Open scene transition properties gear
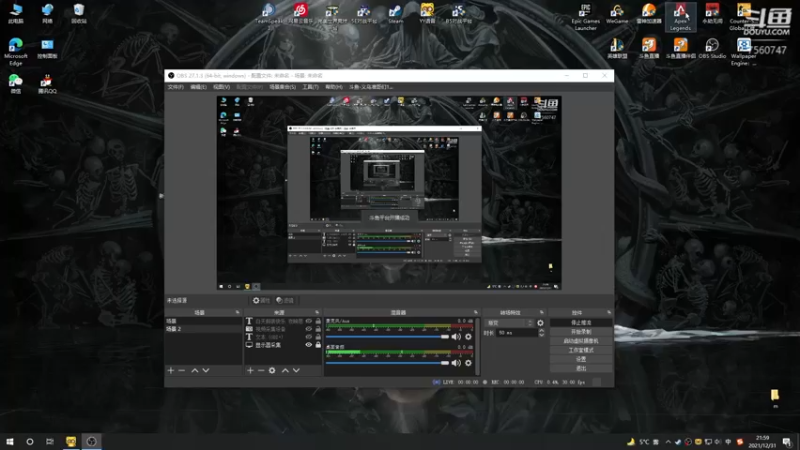This screenshot has width=800, height=450. (x=540, y=323)
